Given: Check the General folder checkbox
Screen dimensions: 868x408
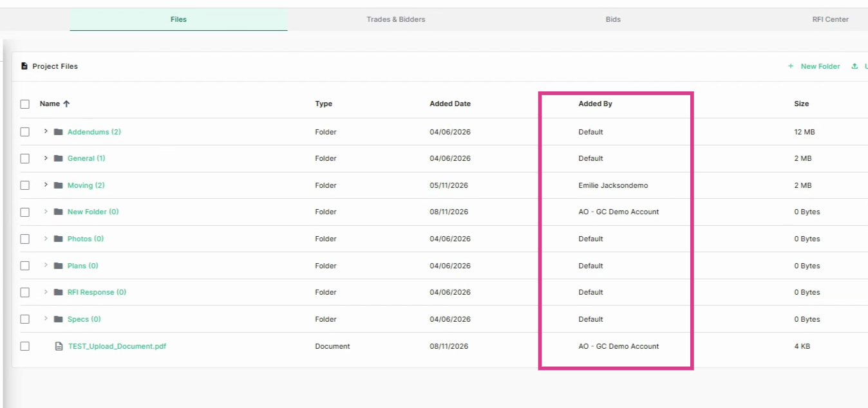Looking at the screenshot, I should pos(24,158).
